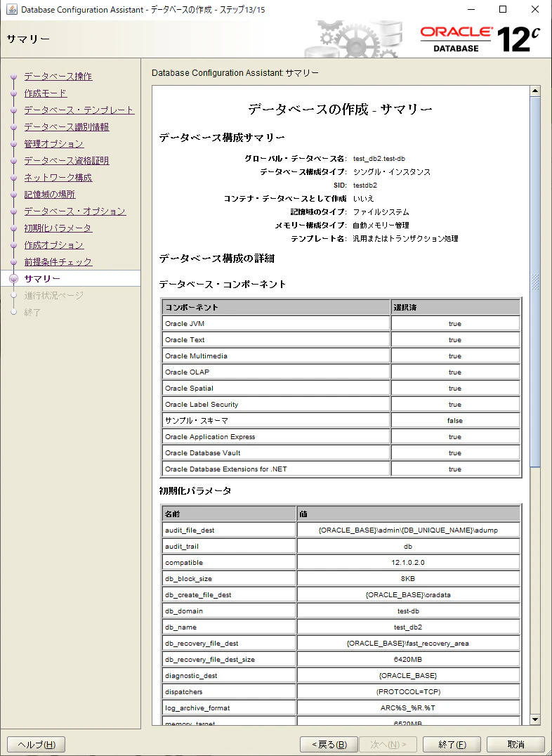
Task: Click 終了(F) to finish
Action: pos(452,745)
